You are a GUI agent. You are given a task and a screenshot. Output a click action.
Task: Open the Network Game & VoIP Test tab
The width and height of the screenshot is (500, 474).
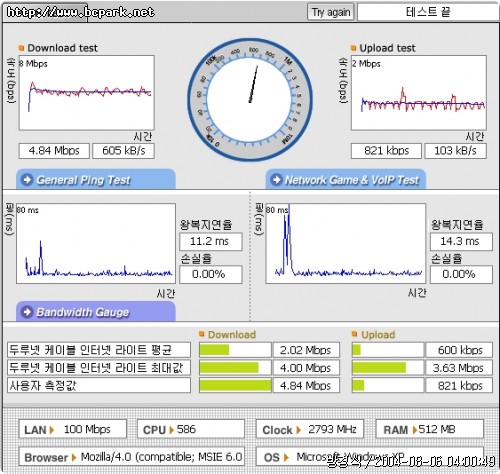pos(346,179)
